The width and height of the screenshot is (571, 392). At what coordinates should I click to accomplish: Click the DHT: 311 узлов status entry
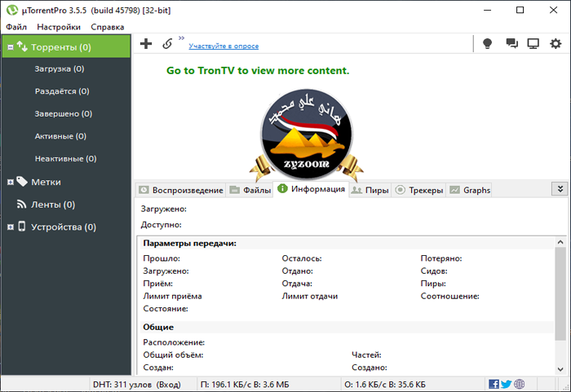137,385
